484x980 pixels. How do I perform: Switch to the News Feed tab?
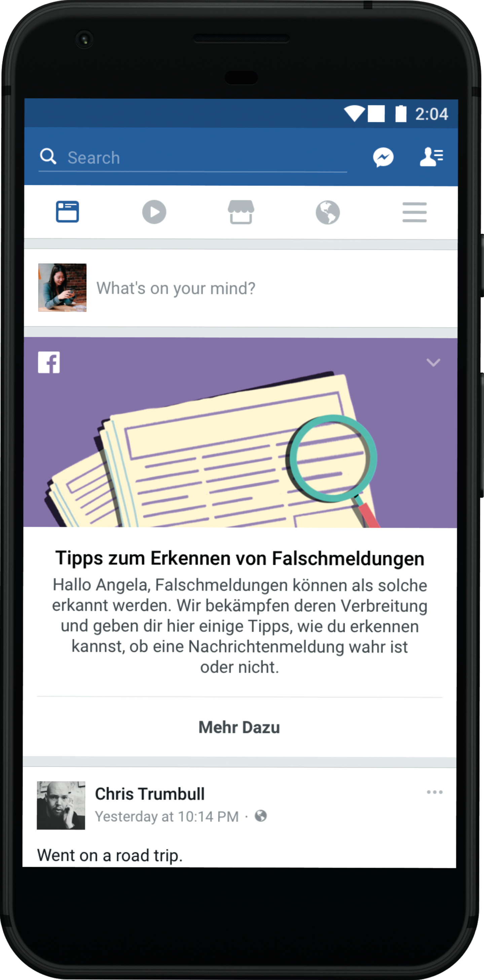pyautogui.click(x=67, y=212)
